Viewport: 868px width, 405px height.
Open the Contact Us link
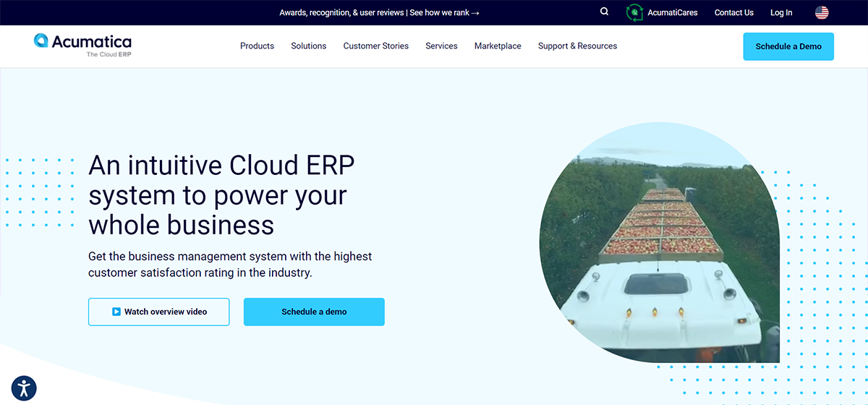pyautogui.click(x=734, y=12)
